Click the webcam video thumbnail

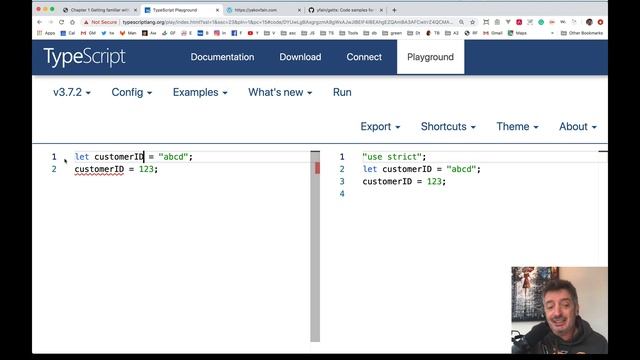pyautogui.click(x=560, y=310)
